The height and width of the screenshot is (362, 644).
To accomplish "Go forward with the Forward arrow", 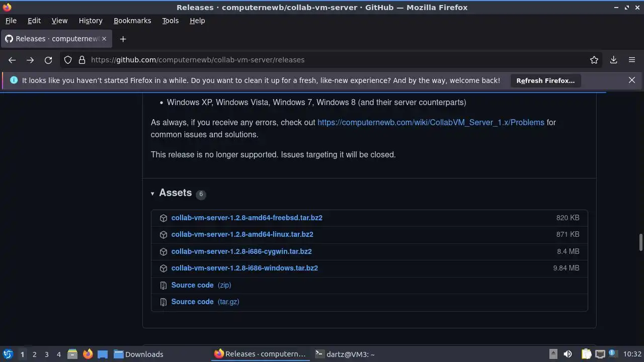I will pos(30,60).
